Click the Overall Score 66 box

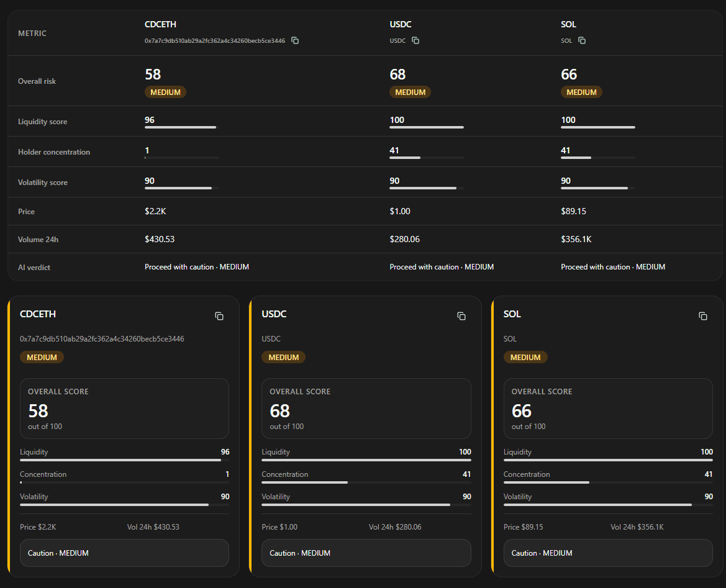click(x=608, y=409)
